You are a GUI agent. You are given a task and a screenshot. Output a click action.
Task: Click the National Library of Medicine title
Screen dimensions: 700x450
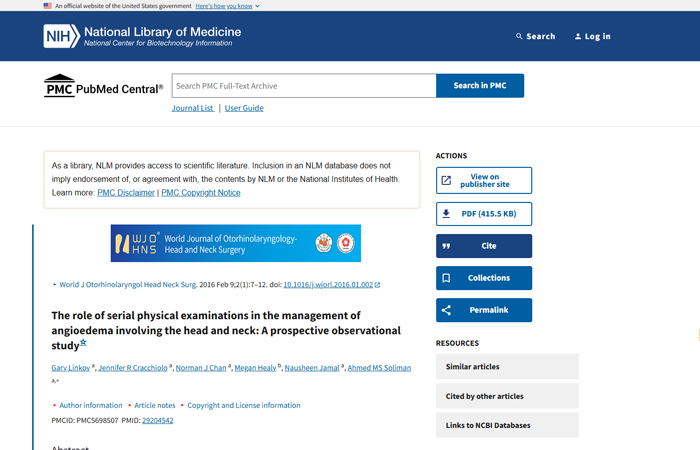coord(162,32)
